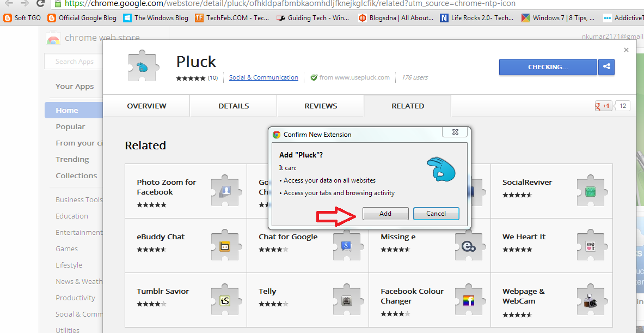
Task: Open the SocialReviver extension card
Action: (551, 191)
